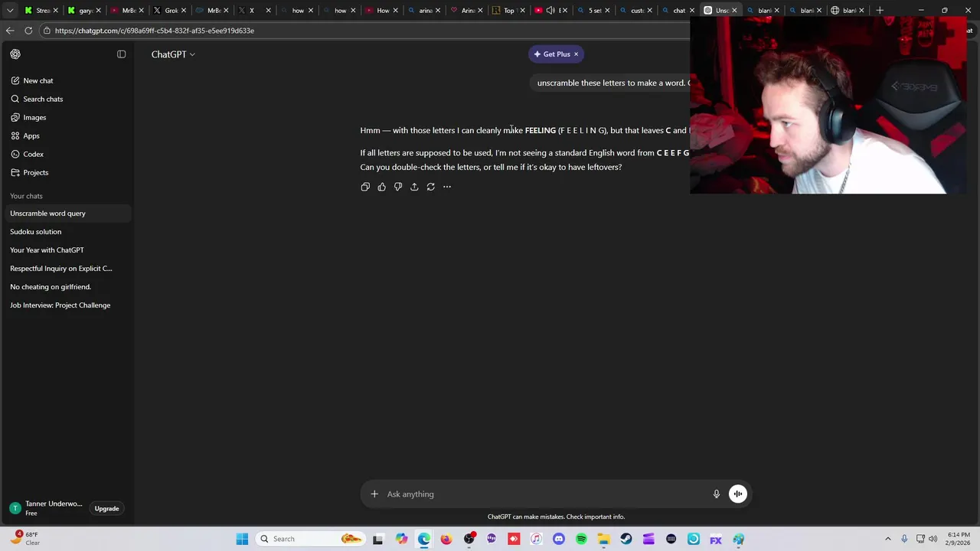The image size is (980, 551).
Task: Start a New chat
Action: [x=38, y=80]
